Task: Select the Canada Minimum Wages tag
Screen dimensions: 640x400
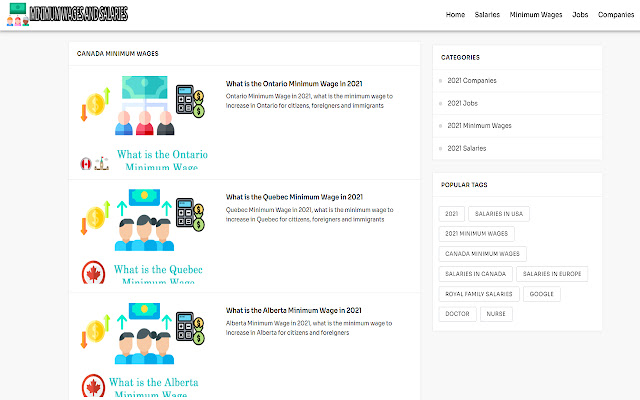Action: (482, 254)
